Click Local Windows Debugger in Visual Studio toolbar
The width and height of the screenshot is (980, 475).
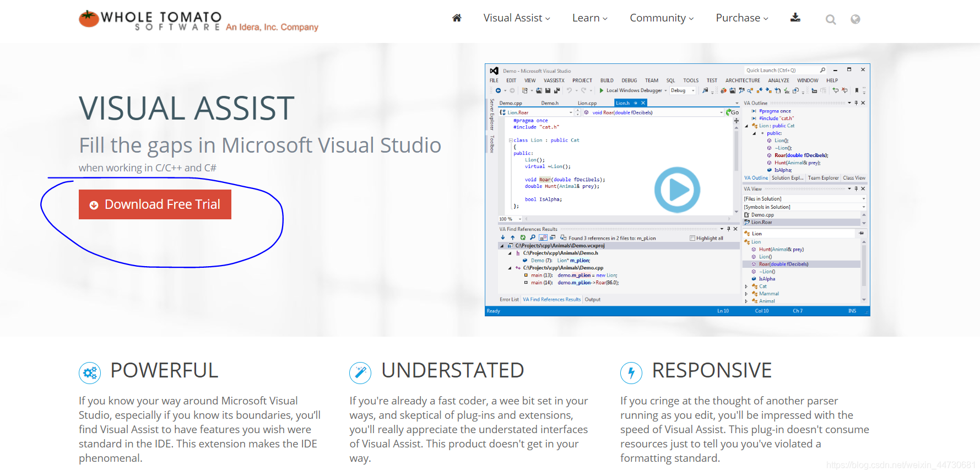click(634, 90)
